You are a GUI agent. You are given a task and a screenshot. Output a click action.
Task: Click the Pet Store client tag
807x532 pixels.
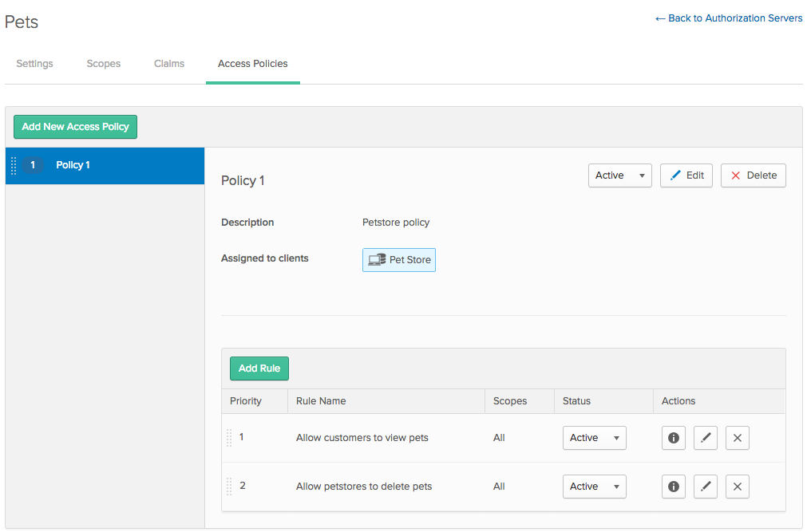[399, 260]
